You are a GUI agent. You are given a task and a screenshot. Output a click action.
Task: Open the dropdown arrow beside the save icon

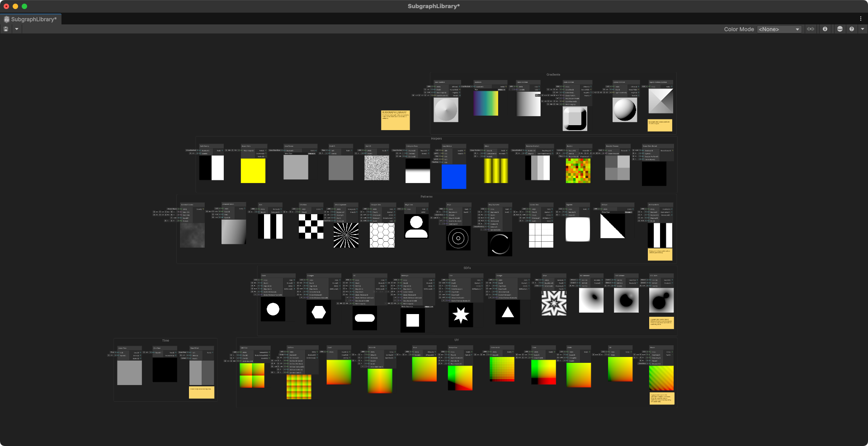[16, 29]
